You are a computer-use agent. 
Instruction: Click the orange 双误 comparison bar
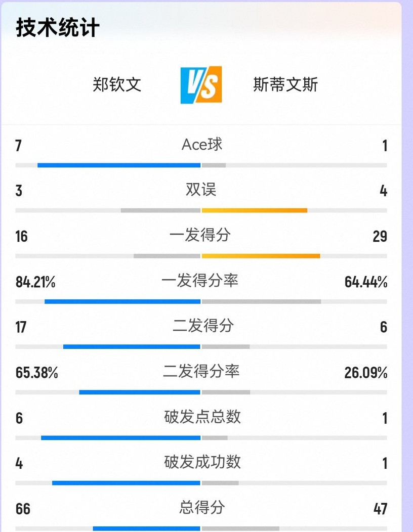(255, 210)
